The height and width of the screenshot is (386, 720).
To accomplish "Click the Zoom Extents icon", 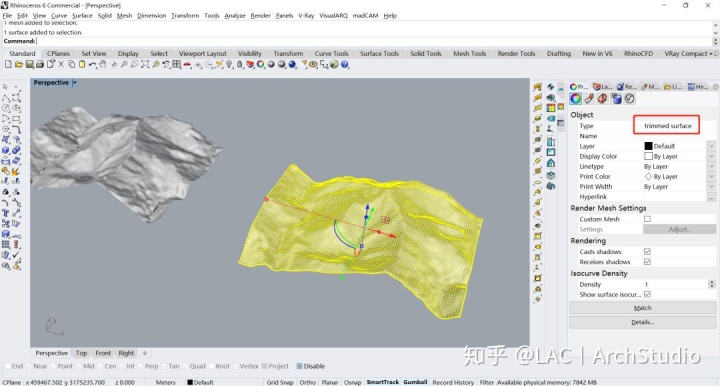I will click(x=145, y=64).
